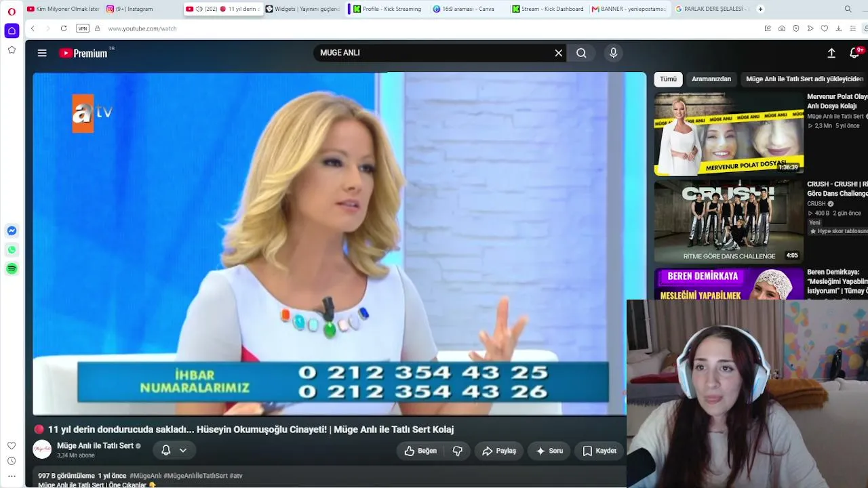Toggle the Opera VPN badge
Viewport: 868px width, 488px height.
83,28
